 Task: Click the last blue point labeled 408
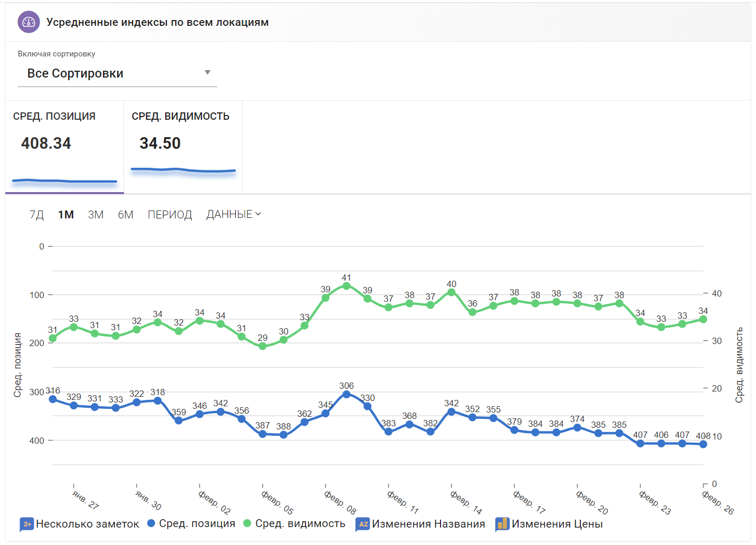pyautogui.click(x=703, y=444)
